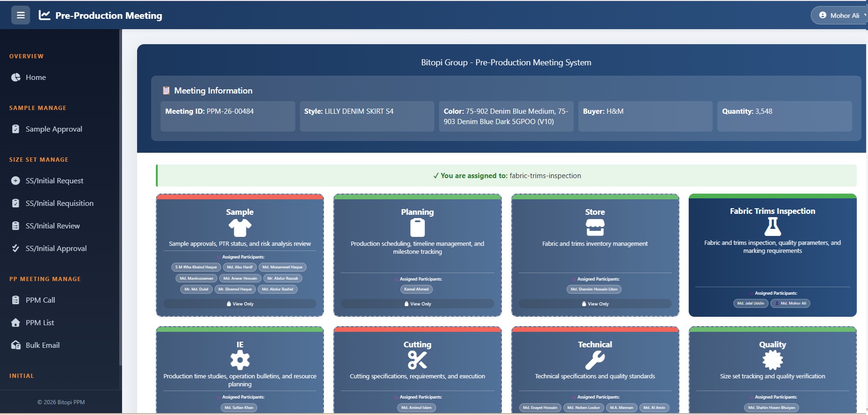
Task: Click the Technical card wrench icon
Action: [595, 360]
